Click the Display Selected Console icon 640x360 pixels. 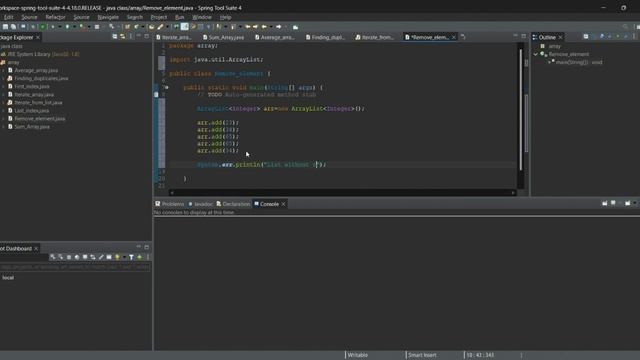(x=613, y=203)
